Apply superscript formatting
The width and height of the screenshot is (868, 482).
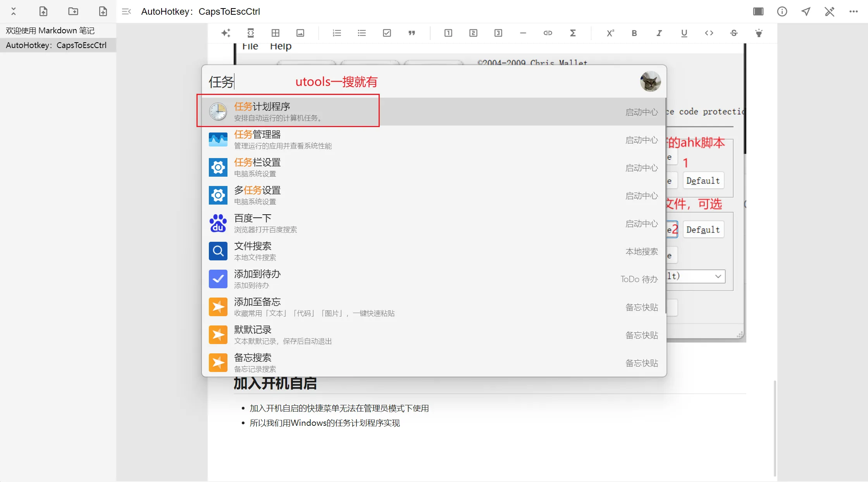tap(610, 33)
